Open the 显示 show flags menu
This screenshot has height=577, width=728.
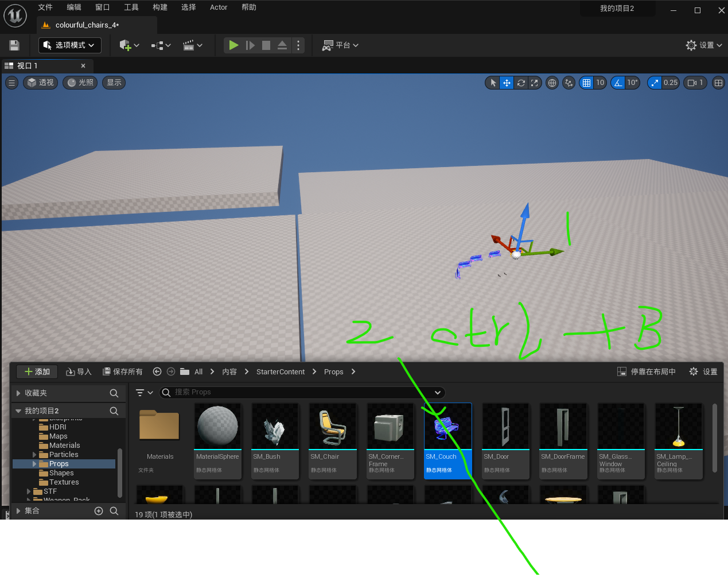tap(114, 83)
